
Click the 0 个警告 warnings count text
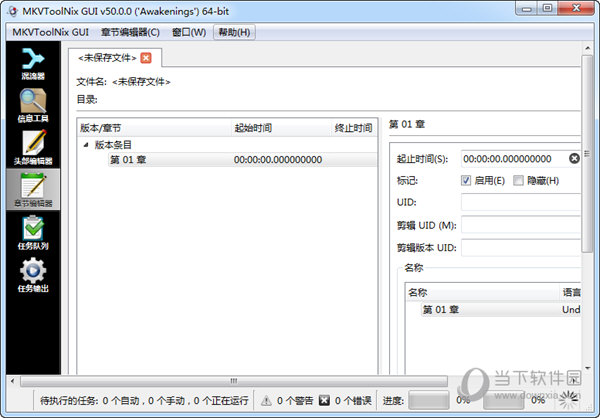tap(295, 401)
